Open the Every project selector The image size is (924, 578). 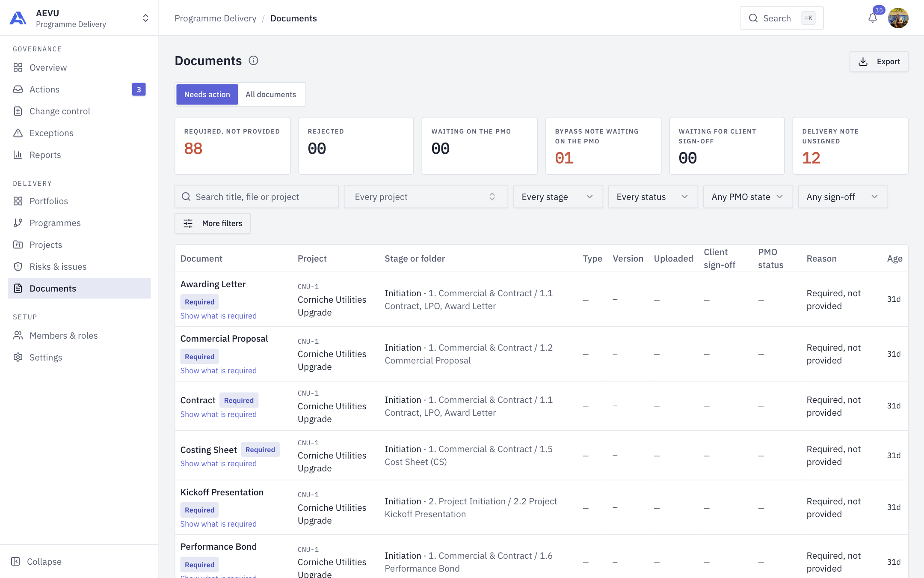click(x=426, y=197)
